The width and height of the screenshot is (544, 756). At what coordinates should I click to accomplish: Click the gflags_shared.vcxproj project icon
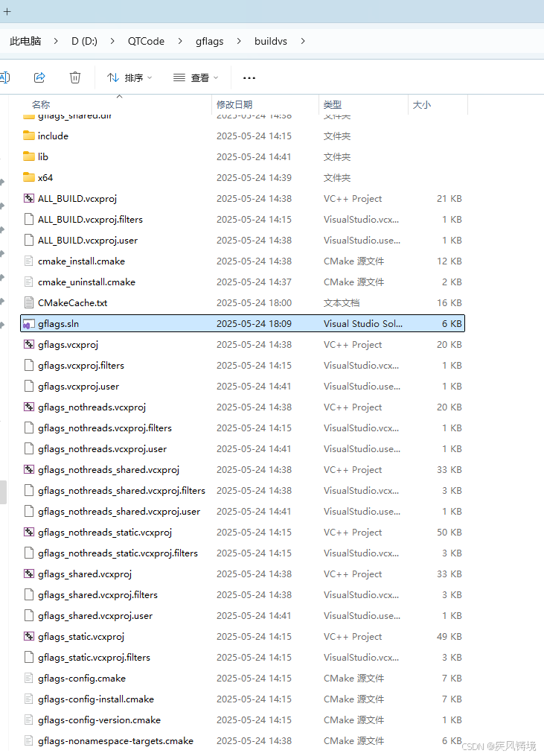point(29,574)
